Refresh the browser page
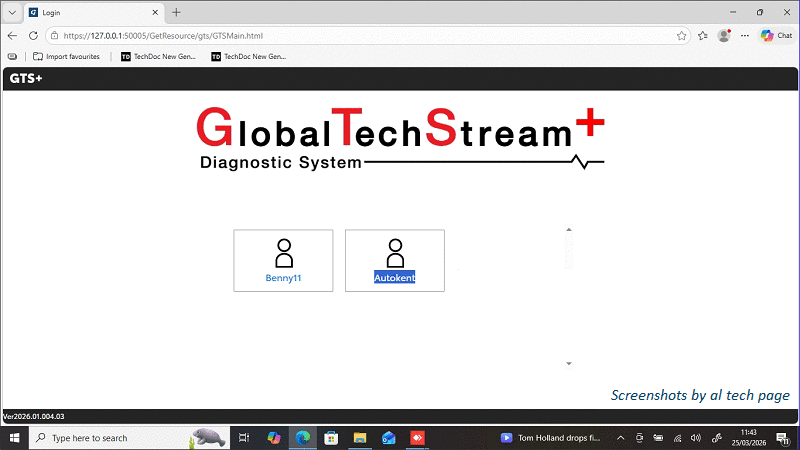The width and height of the screenshot is (800, 450). (x=34, y=35)
